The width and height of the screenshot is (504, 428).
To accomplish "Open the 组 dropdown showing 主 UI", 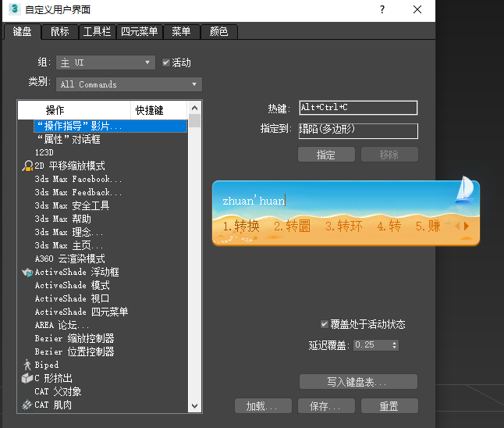I will pos(105,62).
